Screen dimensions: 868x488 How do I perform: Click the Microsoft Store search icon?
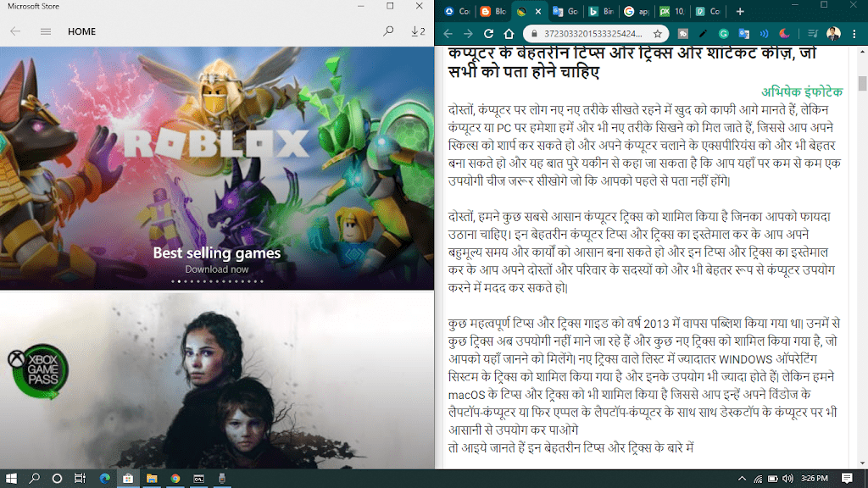coord(388,31)
